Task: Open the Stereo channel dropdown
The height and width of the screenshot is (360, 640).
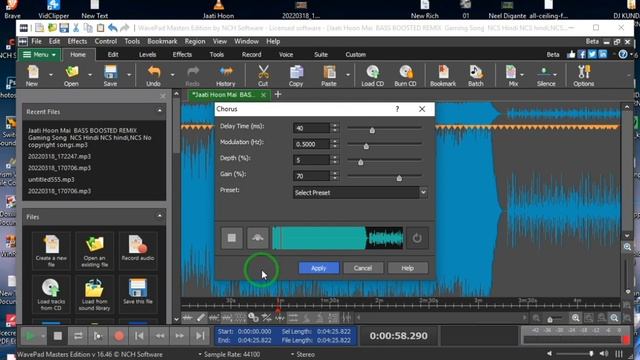Action: coord(303,354)
